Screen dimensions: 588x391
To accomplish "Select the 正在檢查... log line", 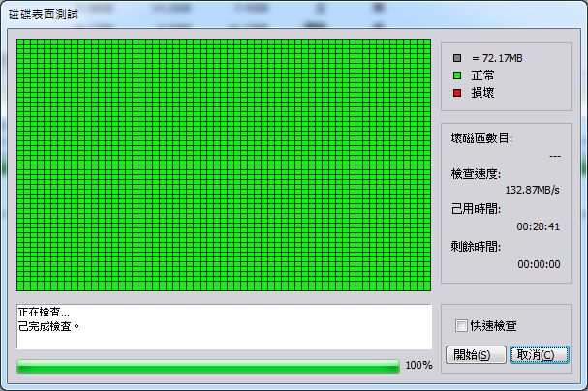I will (x=45, y=314).
